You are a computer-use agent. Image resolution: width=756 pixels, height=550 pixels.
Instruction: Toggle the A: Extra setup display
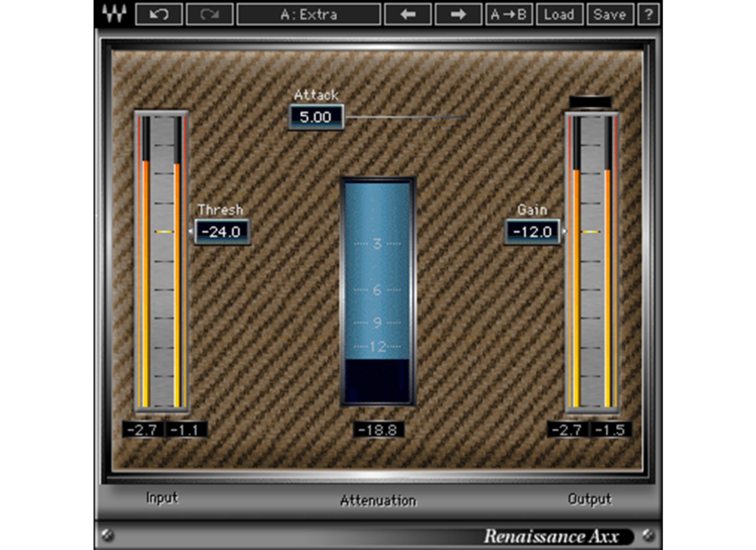pyautogui.click(x=309, y=15)
